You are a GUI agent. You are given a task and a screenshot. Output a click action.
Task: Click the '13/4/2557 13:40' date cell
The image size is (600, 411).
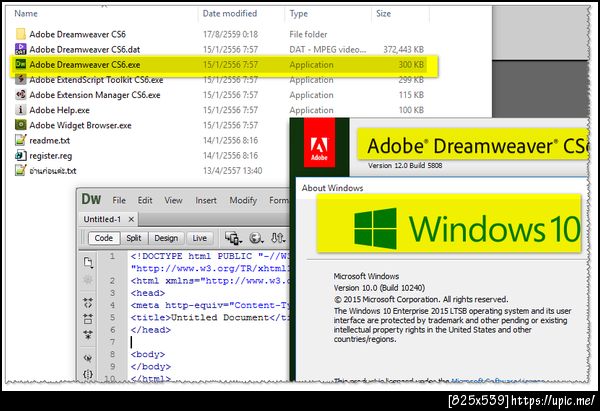tap(233, 171)
